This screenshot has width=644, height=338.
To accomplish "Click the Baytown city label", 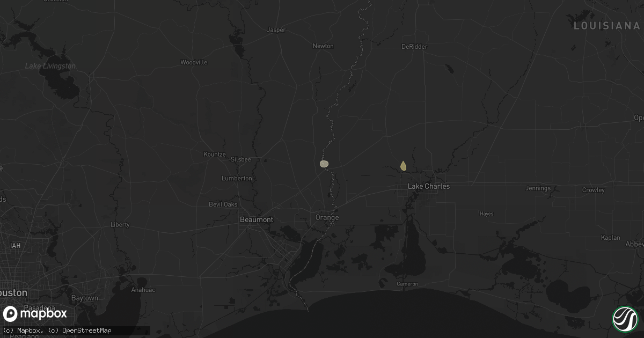I will coord(85,298).
